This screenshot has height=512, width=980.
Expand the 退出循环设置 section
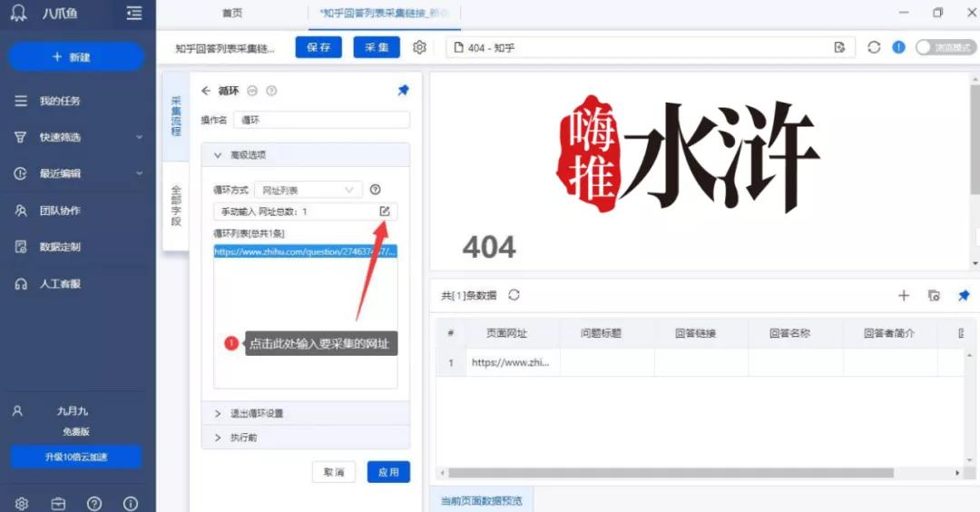(306, 413)
